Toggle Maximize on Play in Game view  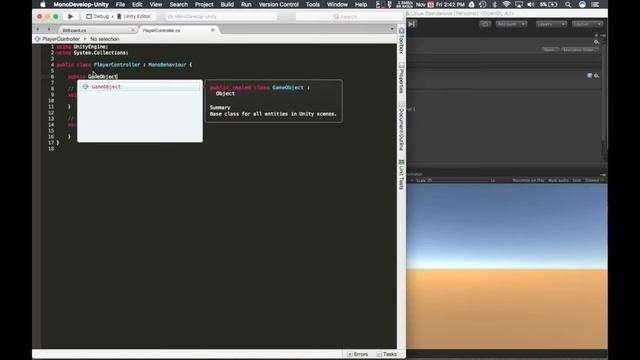coord(528,180)
